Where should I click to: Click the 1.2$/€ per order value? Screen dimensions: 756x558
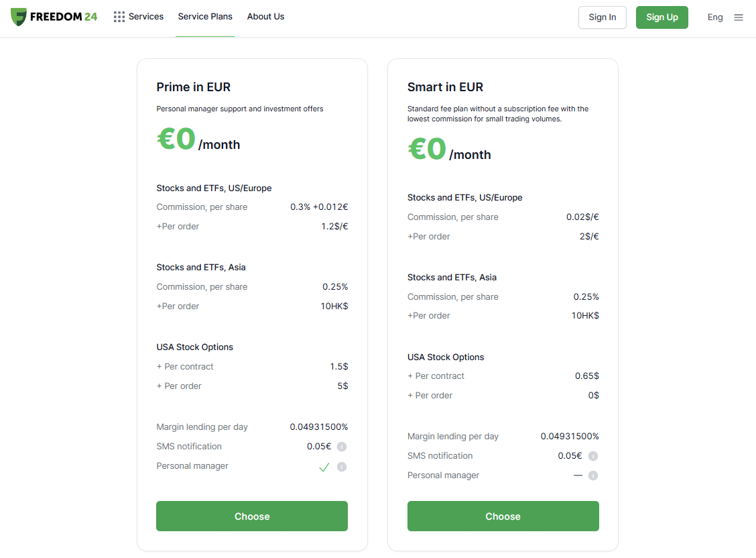click(334, 226)
